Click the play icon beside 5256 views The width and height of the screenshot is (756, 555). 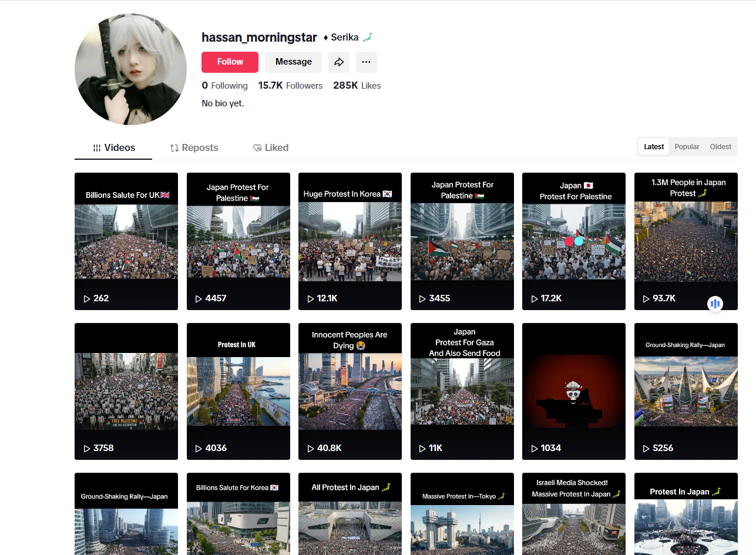click(x=646, y=448)
